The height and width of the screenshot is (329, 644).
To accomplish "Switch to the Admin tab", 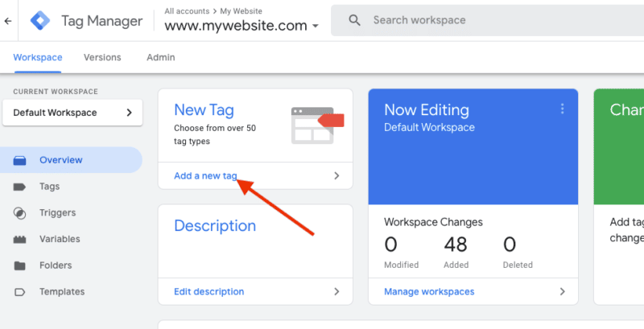I will point(160,57).
